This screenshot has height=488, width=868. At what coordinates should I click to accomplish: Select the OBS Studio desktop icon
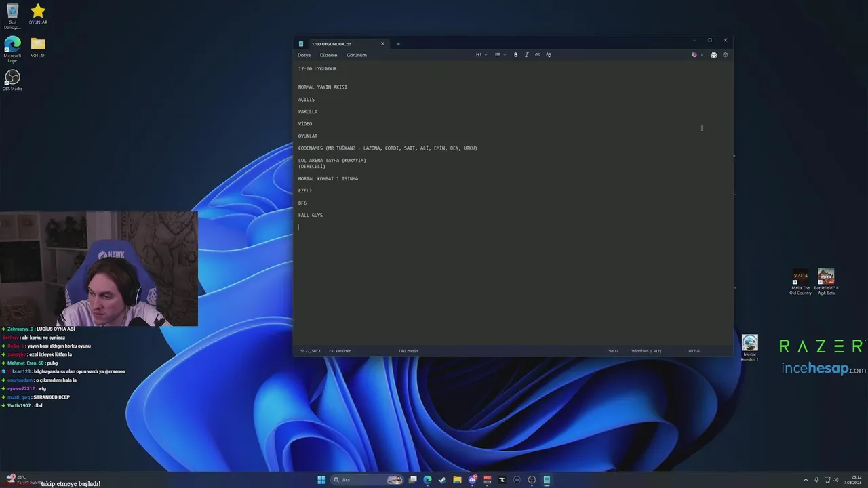point(12,80)
